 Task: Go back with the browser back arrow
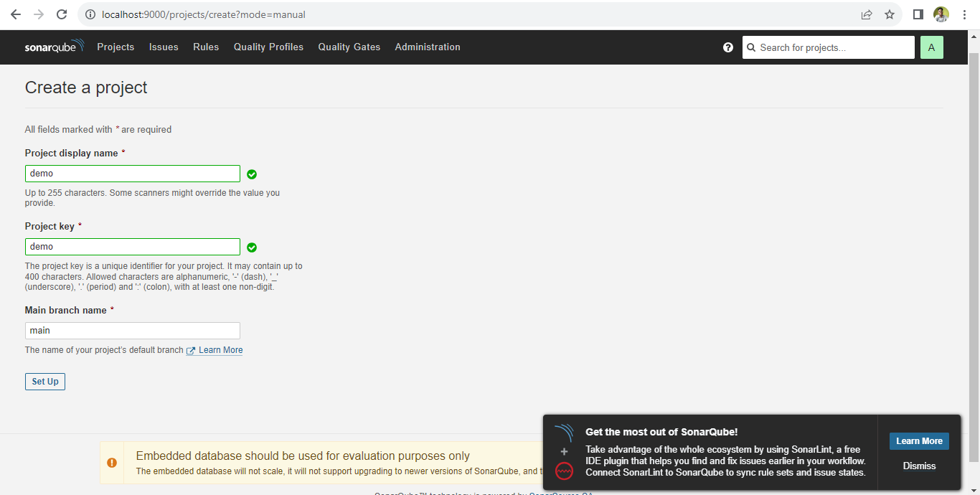tap(16, 14)
